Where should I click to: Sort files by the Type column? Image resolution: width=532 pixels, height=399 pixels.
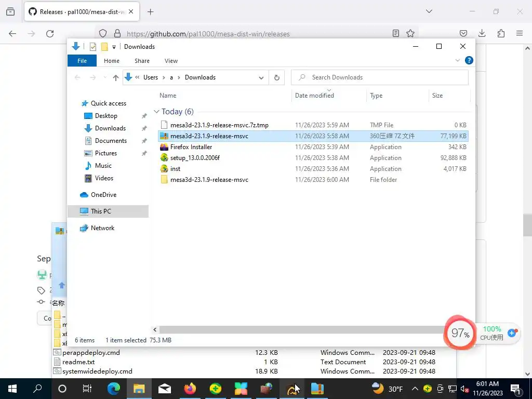tap(376, 96)
